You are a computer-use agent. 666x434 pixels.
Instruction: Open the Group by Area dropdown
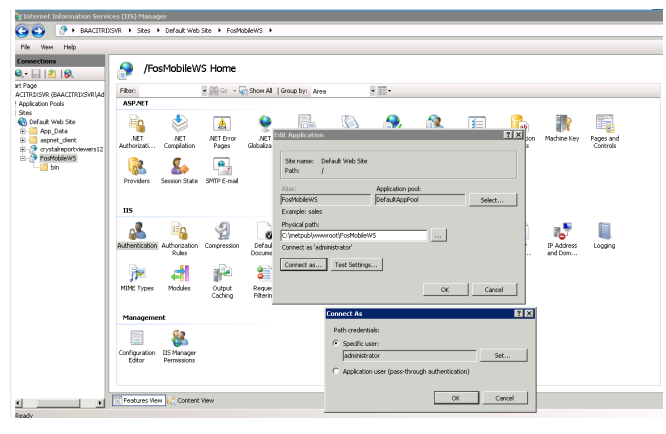[373, 91]
